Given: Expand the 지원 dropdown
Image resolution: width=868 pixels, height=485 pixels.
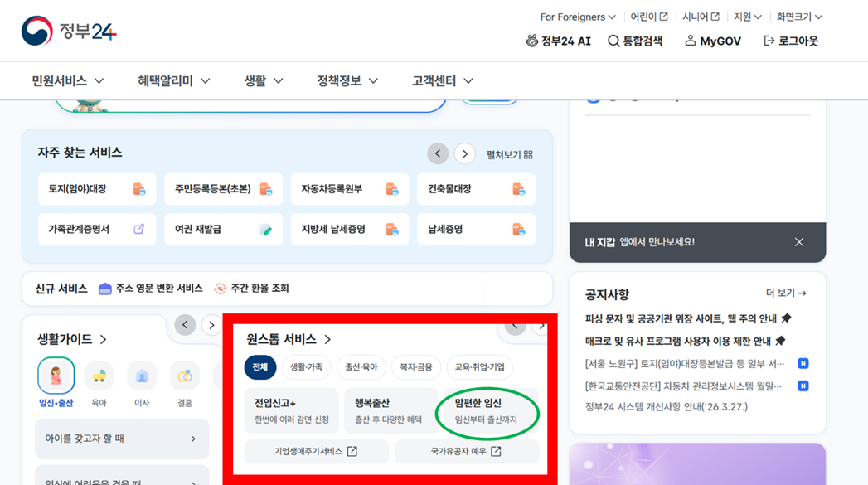Looking at the screenshot, I should (748, 17).
